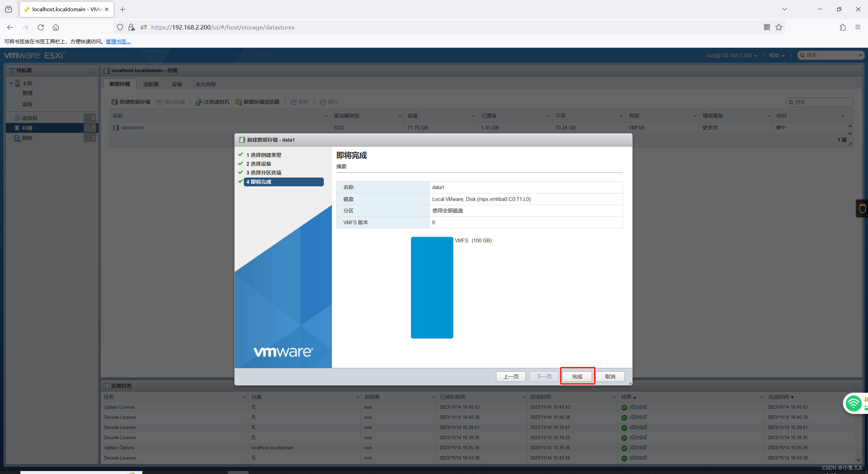The height and width of the screenshot is (474, 868).
Task: Click the navigator collapse icon
Action: coord(92,70)
